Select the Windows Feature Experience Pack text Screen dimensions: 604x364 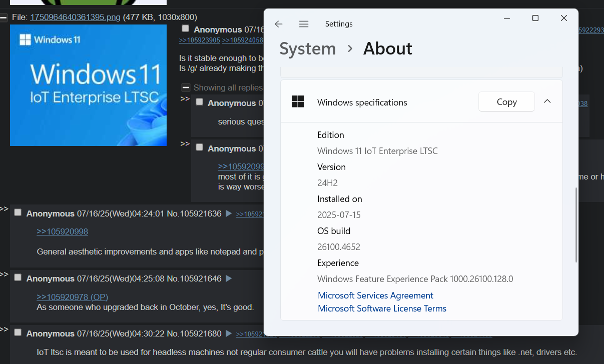click(415, 278)
